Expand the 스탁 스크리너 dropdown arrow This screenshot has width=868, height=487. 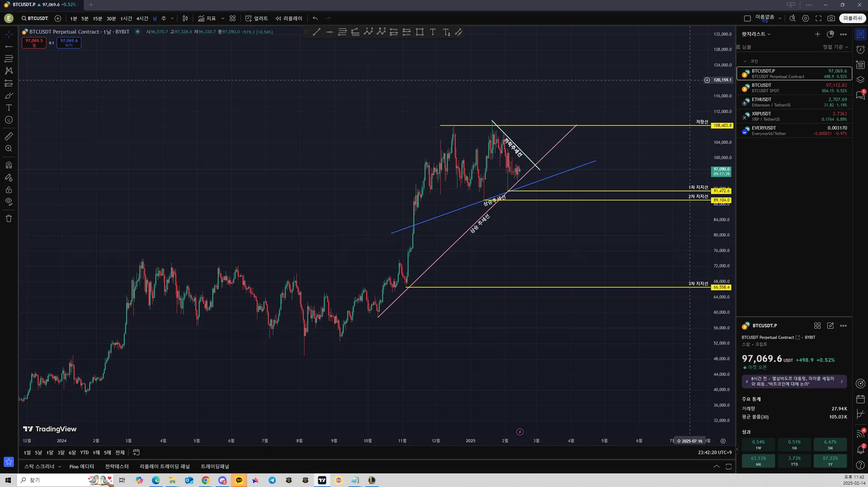pyautogui.click(x=59, y=467)
